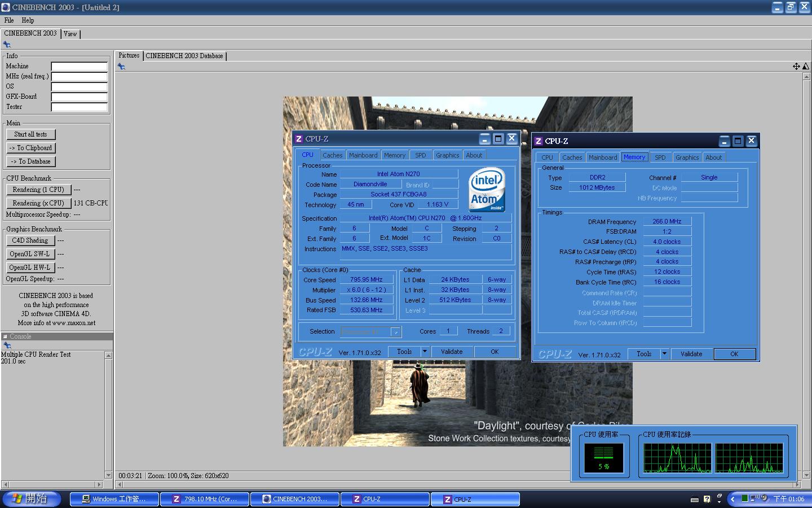Click the speaker volume tray icon
The height and width of the screenshot is (508, 812).
[765, 498]
